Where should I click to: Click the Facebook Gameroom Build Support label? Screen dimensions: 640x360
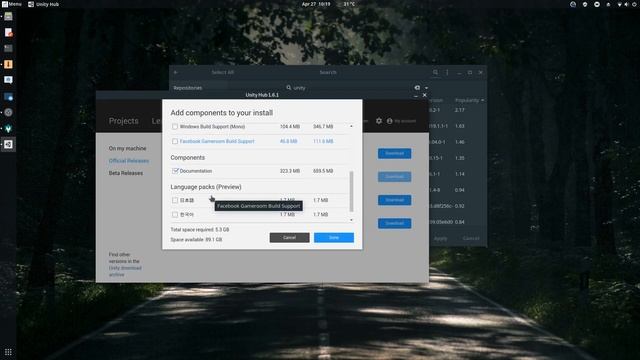(217, 141)
